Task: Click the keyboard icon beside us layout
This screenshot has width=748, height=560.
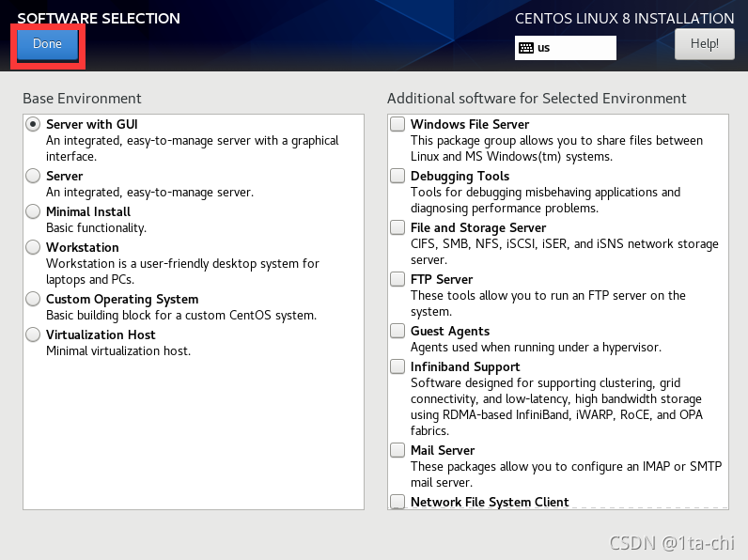Action: pos(526,48)
